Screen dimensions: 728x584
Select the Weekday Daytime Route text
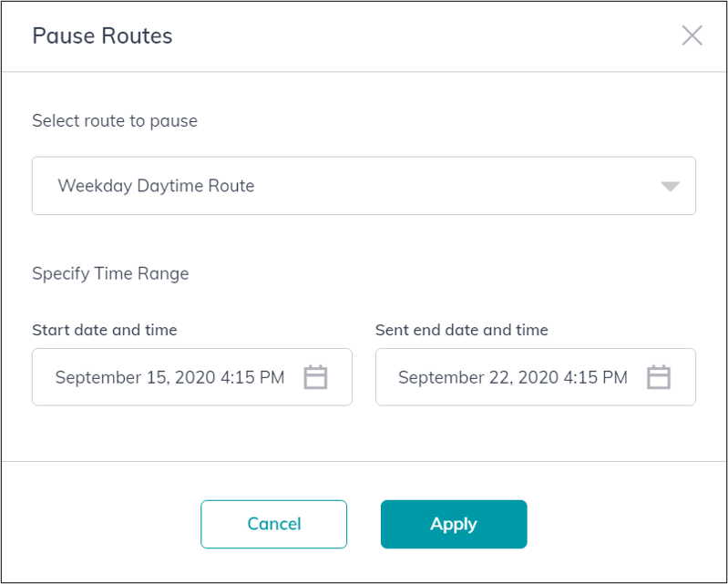point(156,186)
